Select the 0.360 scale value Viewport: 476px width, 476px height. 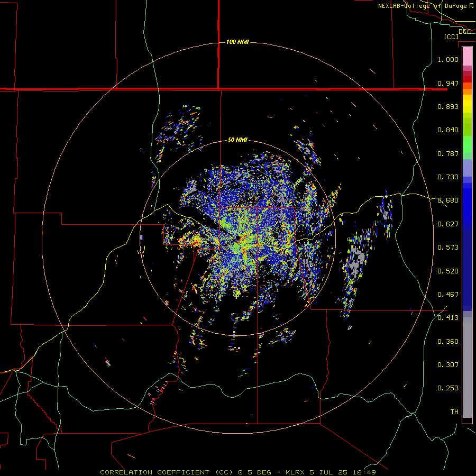[x=448, y=342]
